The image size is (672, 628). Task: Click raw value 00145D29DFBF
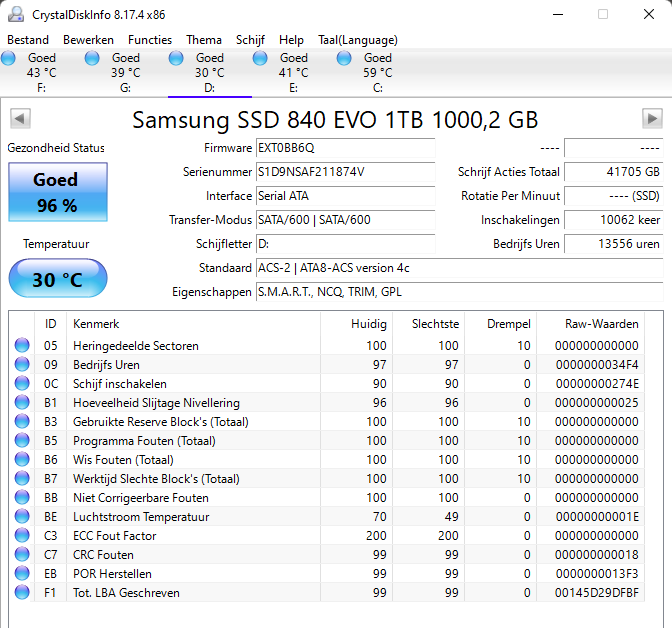point(597,593)
